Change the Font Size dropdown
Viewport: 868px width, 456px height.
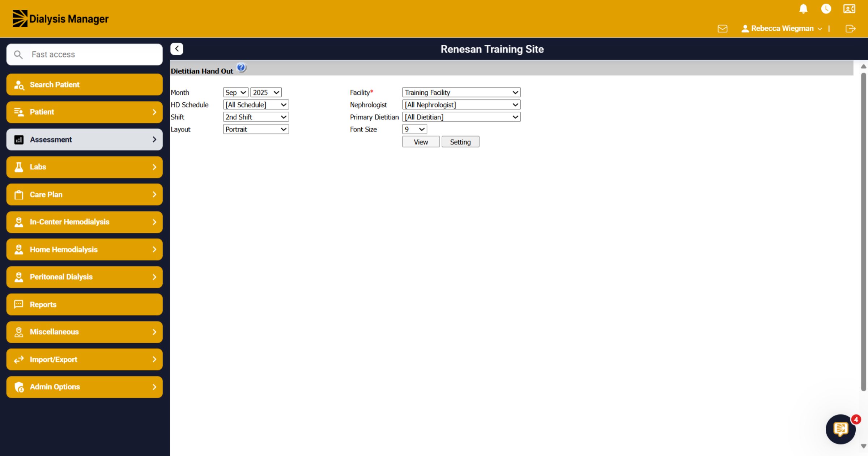point(414,129)
